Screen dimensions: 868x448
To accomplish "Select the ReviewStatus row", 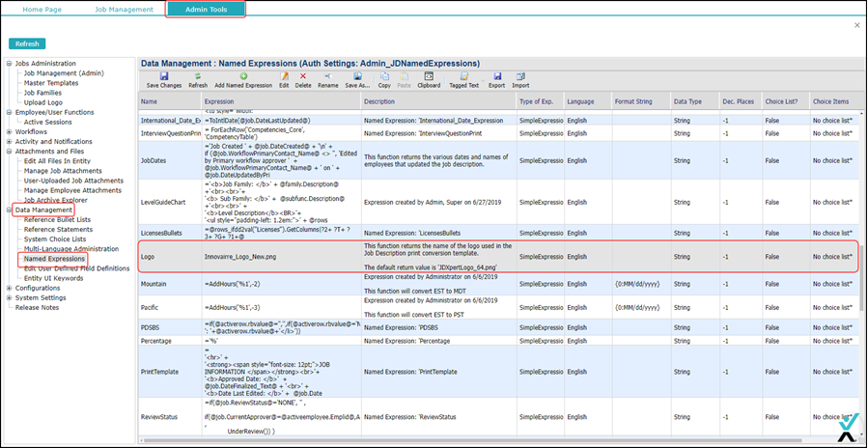I will coord(499,417).
